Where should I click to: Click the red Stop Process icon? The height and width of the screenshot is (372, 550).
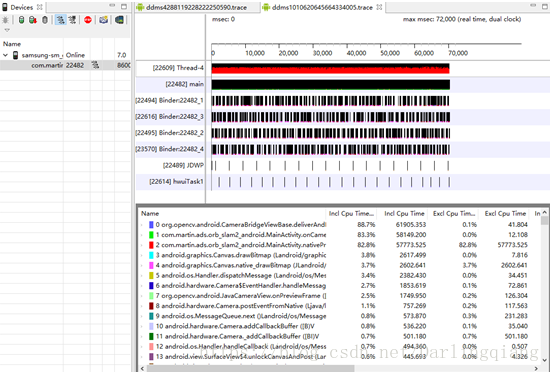point(88,20)
